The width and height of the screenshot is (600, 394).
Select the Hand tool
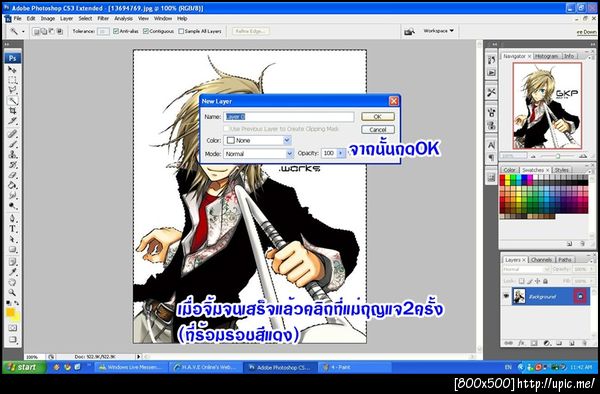[12, 282]
